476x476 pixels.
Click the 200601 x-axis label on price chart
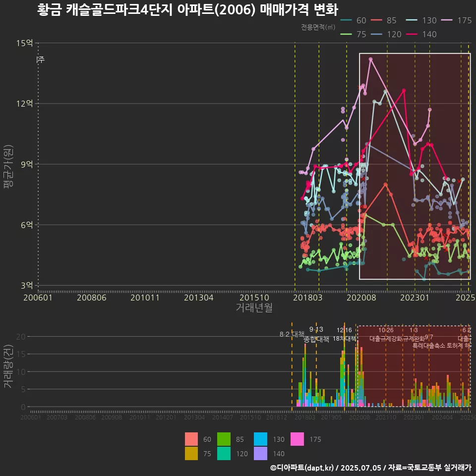[38, 297]
